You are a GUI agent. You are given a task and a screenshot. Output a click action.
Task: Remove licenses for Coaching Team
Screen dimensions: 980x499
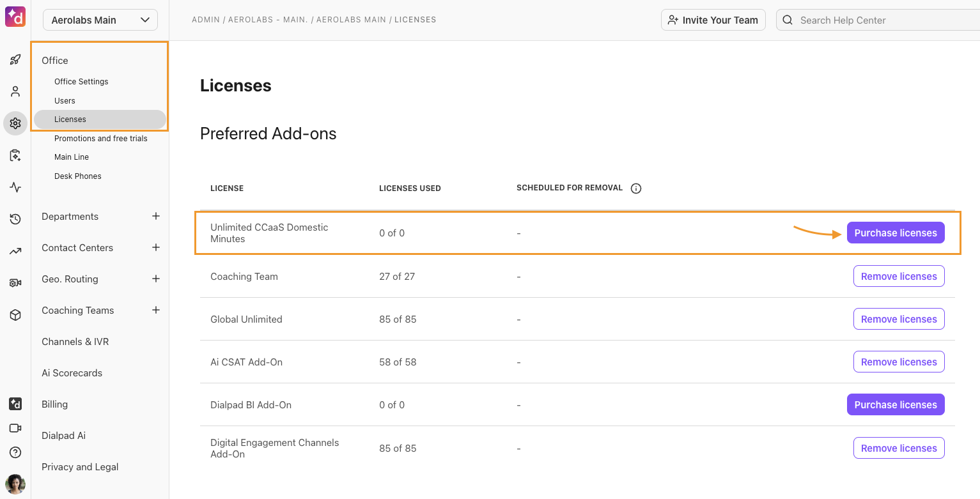(x=899, y=277)
